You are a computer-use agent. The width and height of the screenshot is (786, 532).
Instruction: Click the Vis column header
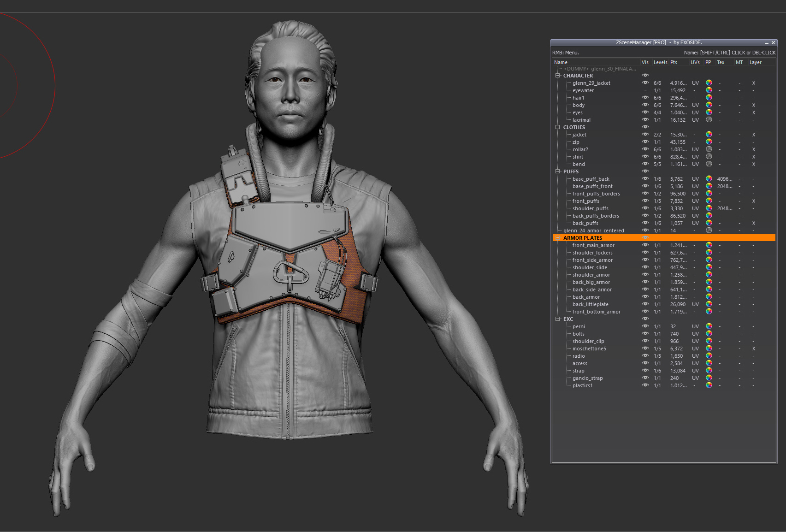tap(645, 62)
